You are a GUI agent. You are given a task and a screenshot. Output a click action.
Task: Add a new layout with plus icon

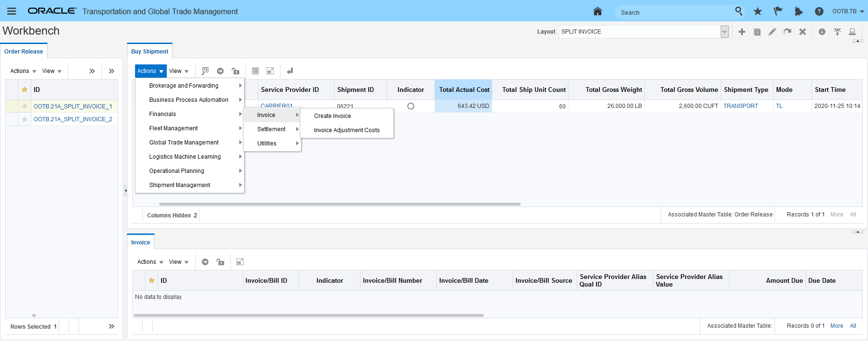[x=742, y=32]
